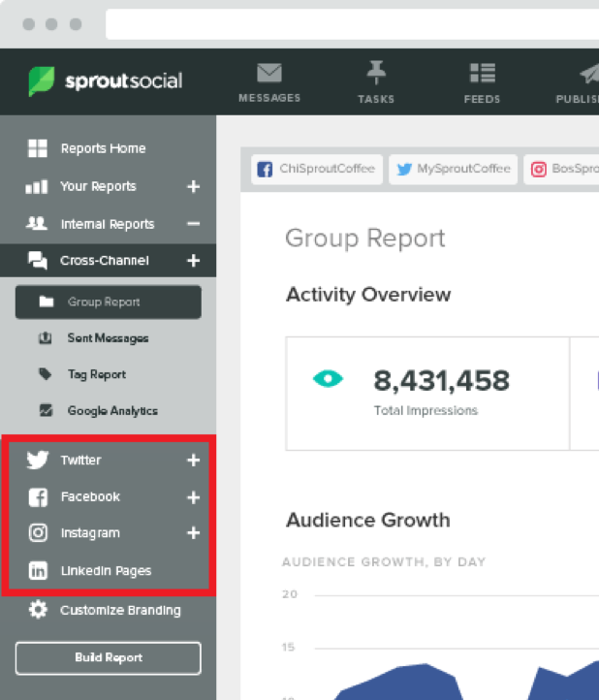Click the 8,431,458 Total Impressions card
The height and width of the screenshot is (700, 599).
[427, 394]
